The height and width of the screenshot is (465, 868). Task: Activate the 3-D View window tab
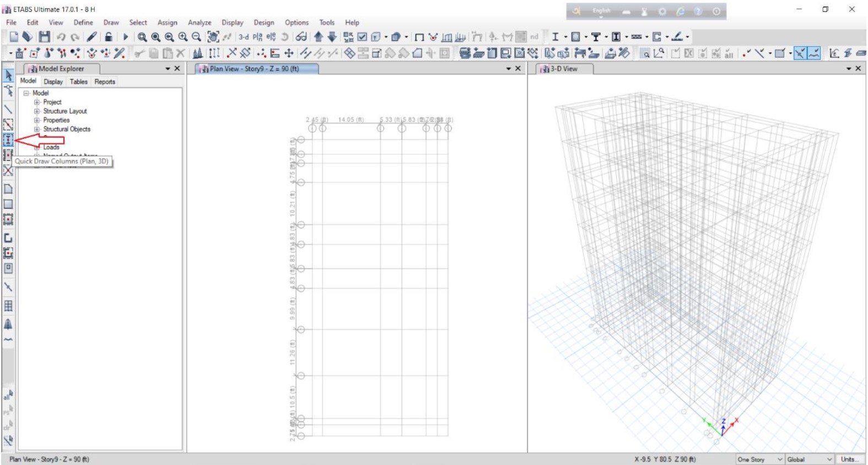tap(564, 69)
